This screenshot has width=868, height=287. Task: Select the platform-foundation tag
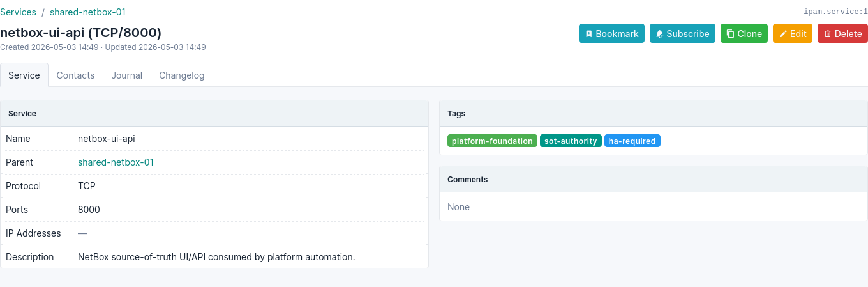pos(492,141)
